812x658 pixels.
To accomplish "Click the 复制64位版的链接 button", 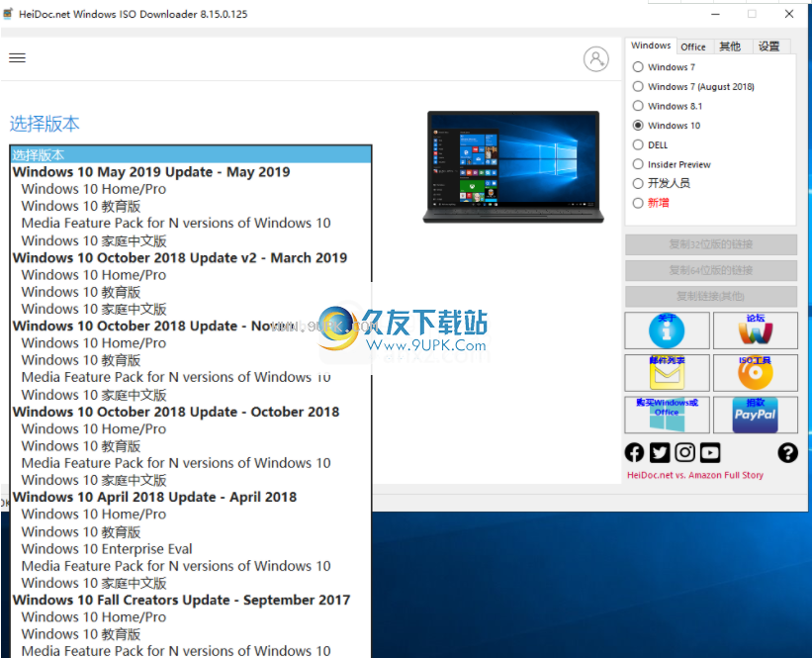I will coord(710,270).
